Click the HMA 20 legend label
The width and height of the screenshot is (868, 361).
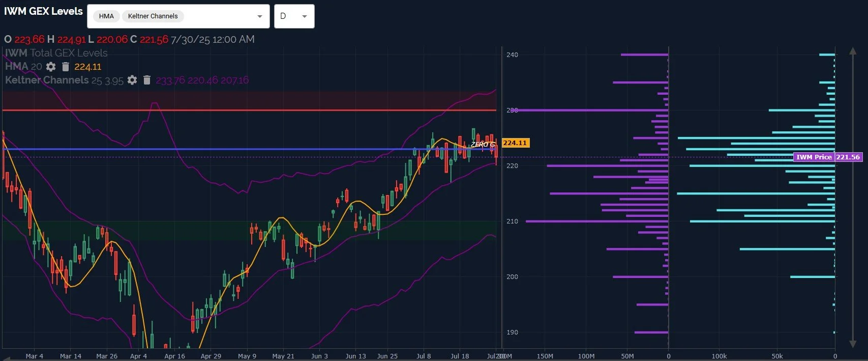tap(23, 67)
